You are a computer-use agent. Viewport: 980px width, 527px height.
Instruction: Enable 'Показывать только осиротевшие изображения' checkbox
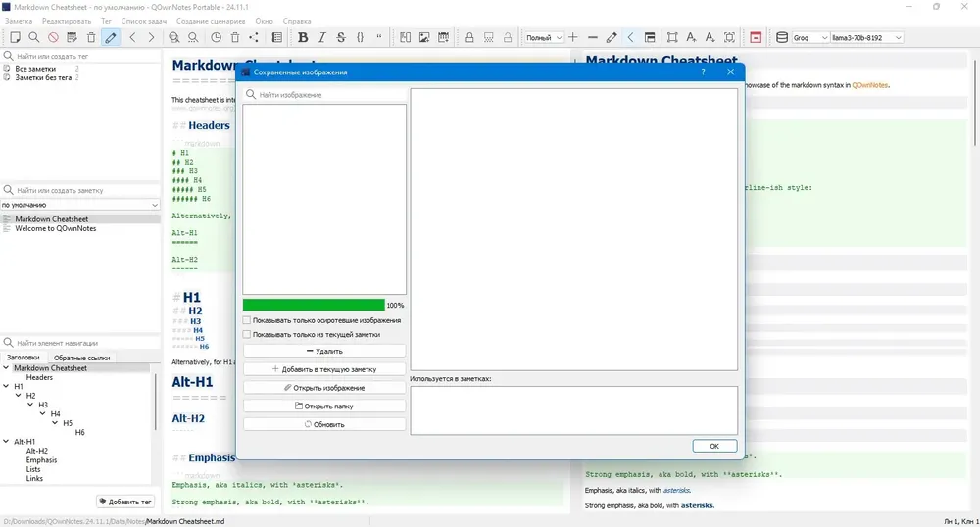pyautogui.click(x=247, y=320)
